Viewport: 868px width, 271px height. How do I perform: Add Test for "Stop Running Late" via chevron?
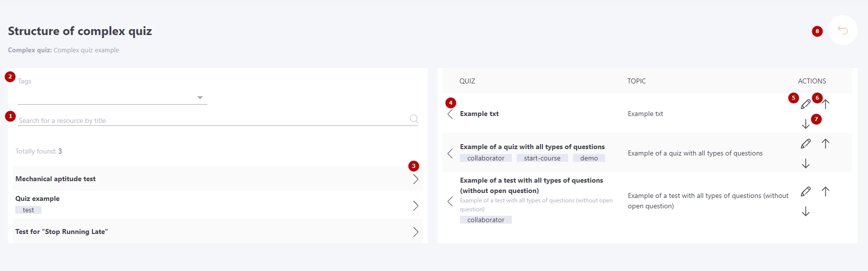point(415,232)
